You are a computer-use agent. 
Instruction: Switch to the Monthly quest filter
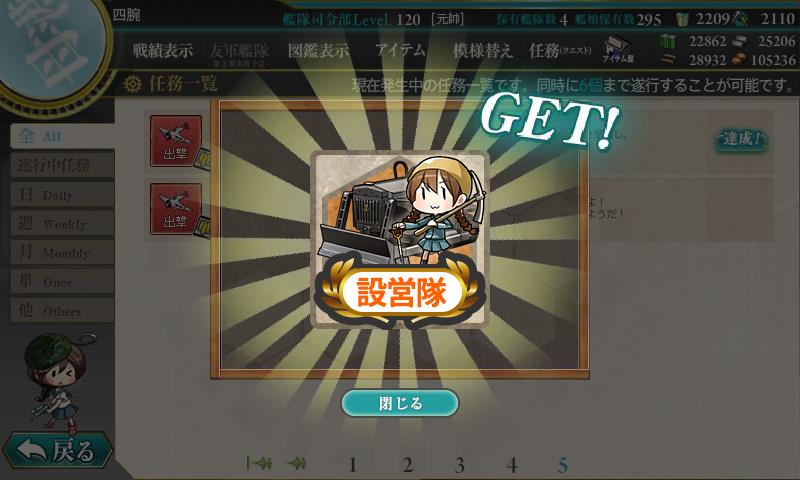[62, 252]
